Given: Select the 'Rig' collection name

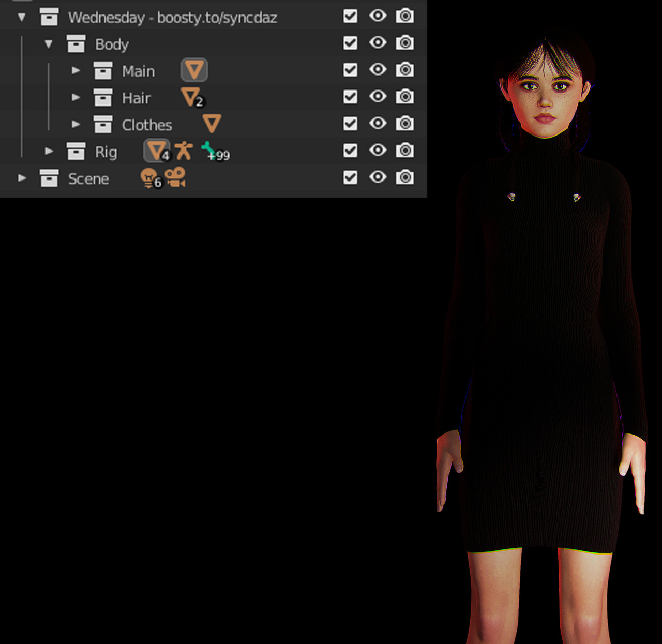Looking at the screenshot, I should pyautogui.click(x=106, y=153).
